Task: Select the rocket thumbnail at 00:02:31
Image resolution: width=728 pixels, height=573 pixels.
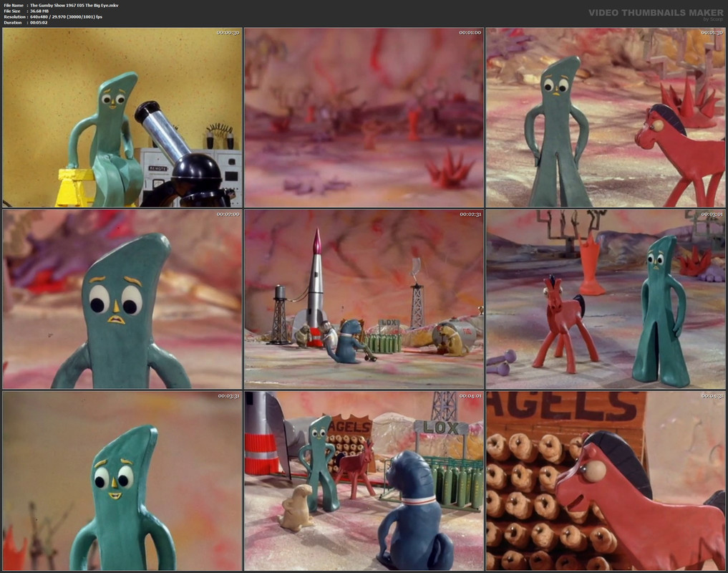Action: click(364, 299)
